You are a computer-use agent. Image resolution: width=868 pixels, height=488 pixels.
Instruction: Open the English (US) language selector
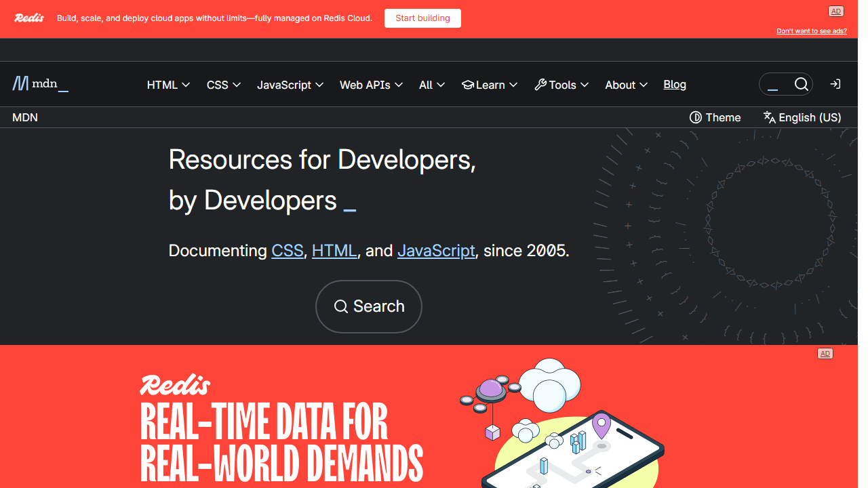pos(802,117)
